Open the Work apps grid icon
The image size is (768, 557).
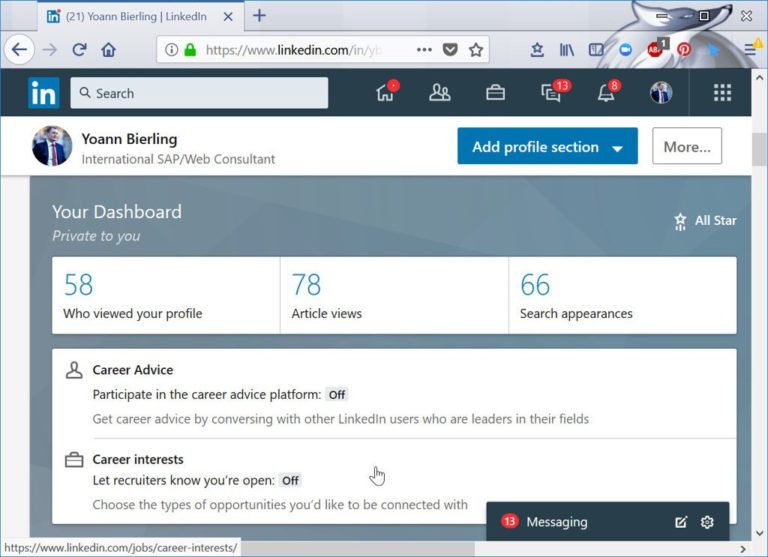[x=722, y=93]
